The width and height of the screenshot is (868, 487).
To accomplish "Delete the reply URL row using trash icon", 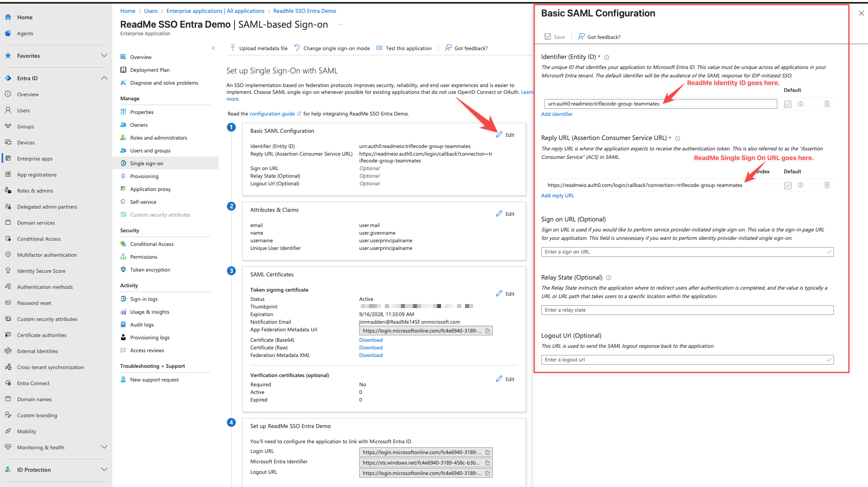I will [827, 185].
